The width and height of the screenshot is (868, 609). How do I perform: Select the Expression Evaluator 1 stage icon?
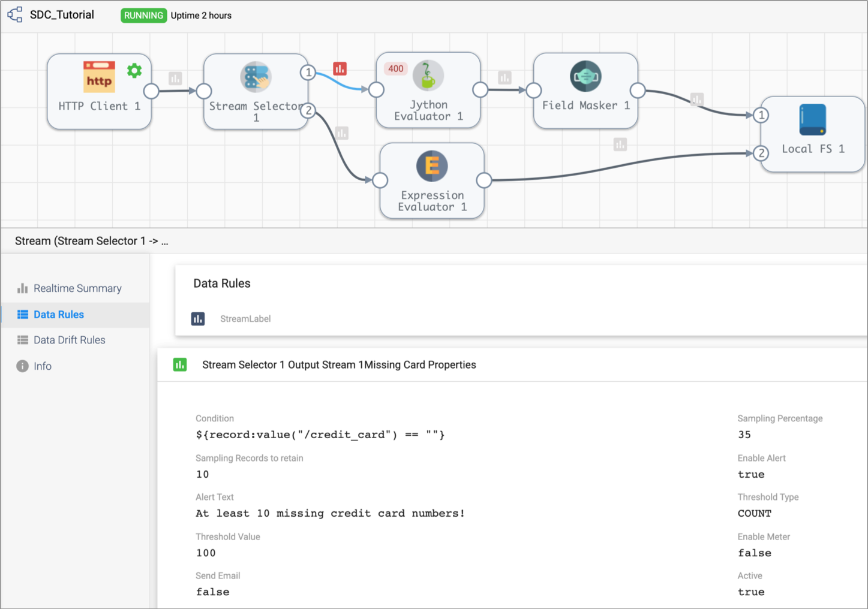432,166
